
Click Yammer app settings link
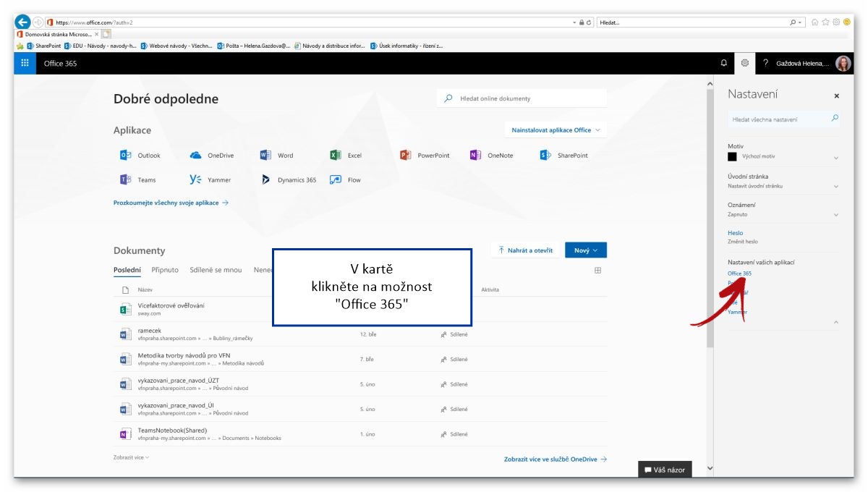737,313
